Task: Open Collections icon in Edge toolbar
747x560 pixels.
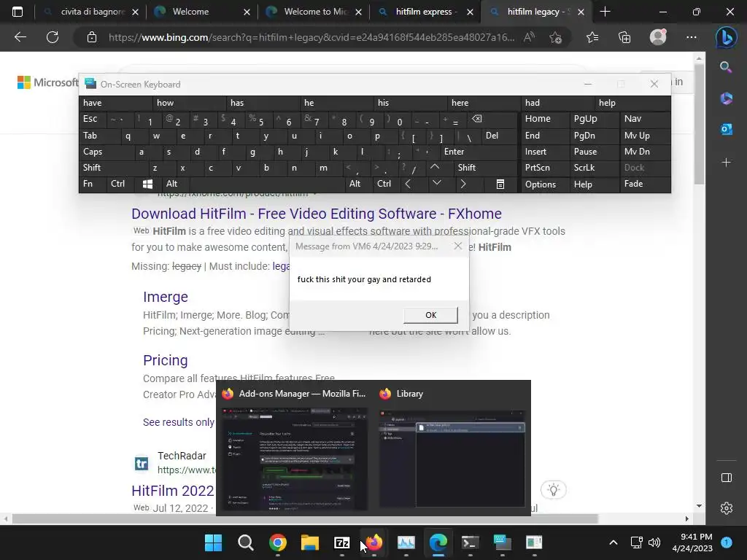Action: click(624, 37)
